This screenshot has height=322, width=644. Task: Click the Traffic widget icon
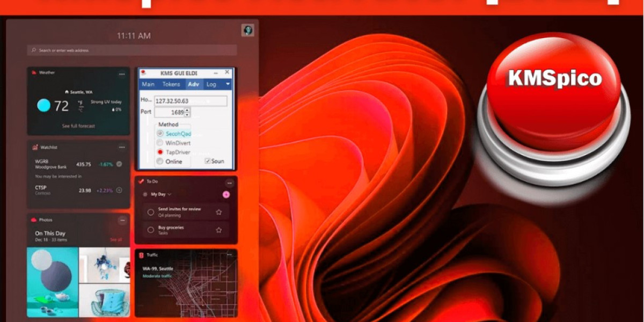(141, 255)
